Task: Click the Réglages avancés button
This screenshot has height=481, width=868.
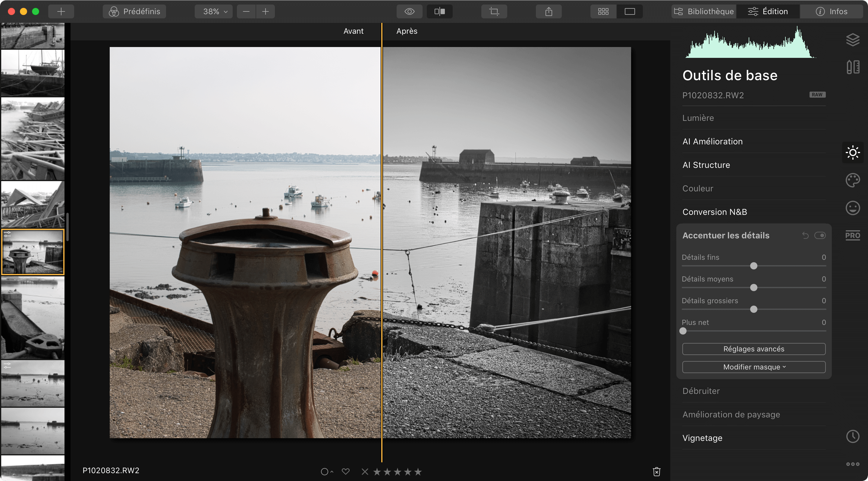Action: point(754,349)
